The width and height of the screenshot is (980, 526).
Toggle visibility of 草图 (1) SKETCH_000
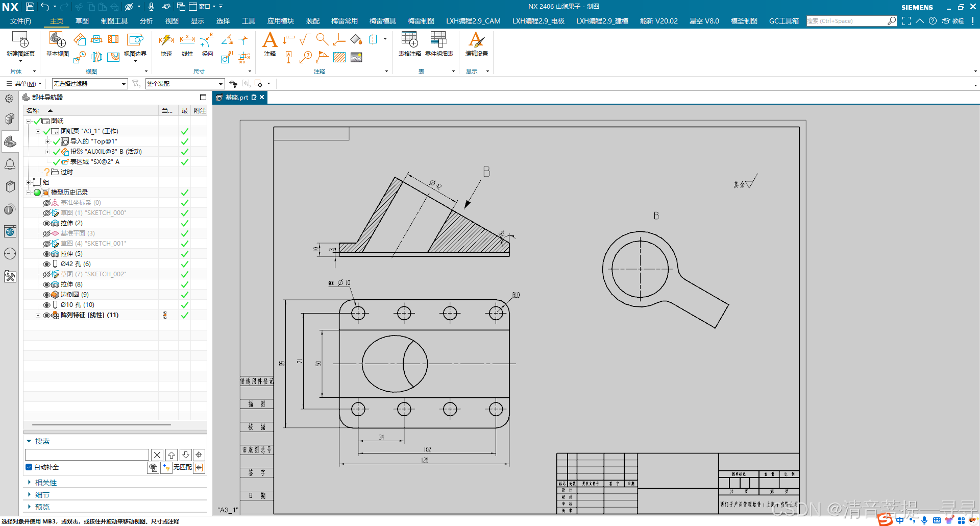click(46, 213)
